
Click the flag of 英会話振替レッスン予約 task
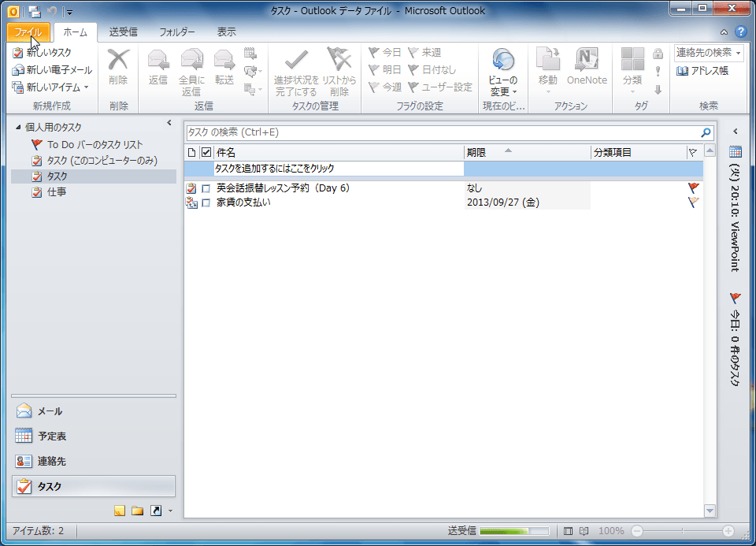pyautogui.click(x=694, y=188)
